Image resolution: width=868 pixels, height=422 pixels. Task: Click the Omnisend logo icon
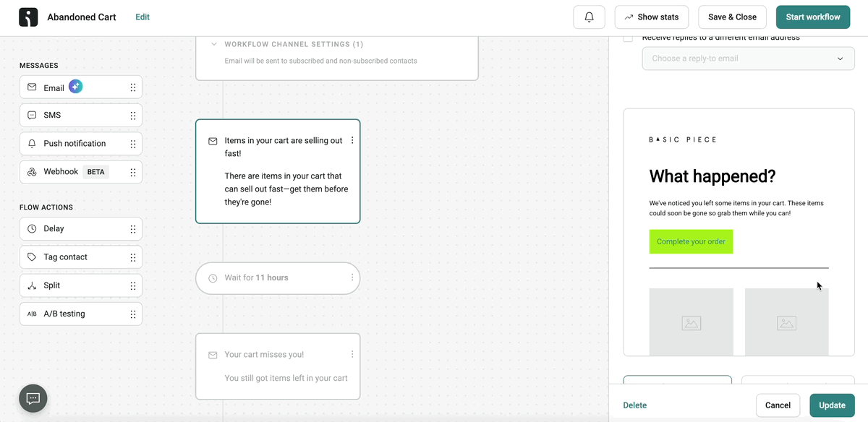[x=28, y=17]
